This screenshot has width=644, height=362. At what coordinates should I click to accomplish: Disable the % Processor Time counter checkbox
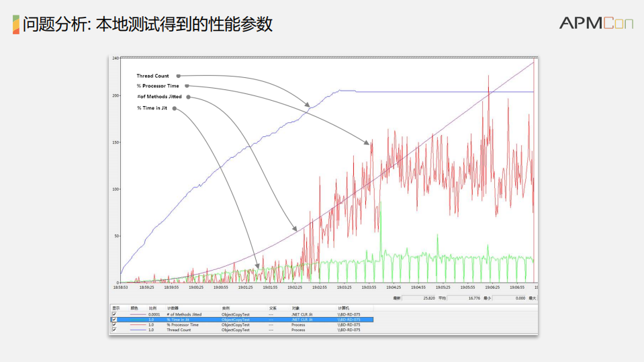[x=114, y=324]
